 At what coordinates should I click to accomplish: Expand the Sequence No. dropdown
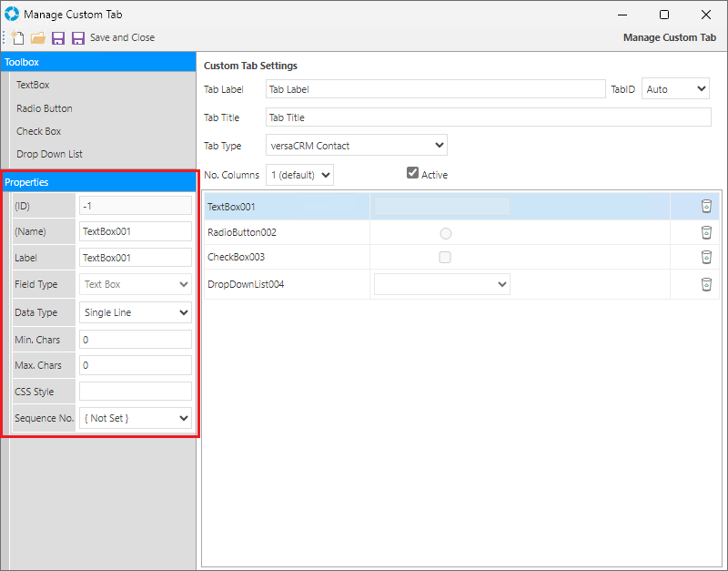[136, 418]
